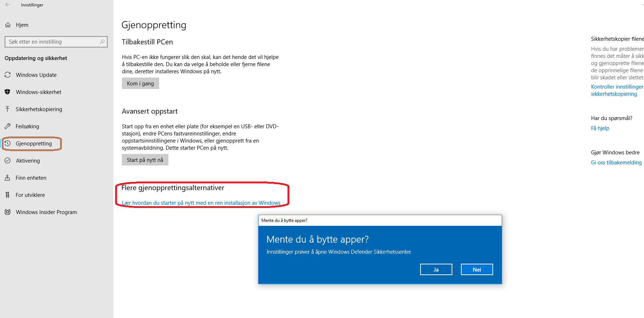
Task: Click the Gjenoppretting page title
Action: tap(154, 25)
